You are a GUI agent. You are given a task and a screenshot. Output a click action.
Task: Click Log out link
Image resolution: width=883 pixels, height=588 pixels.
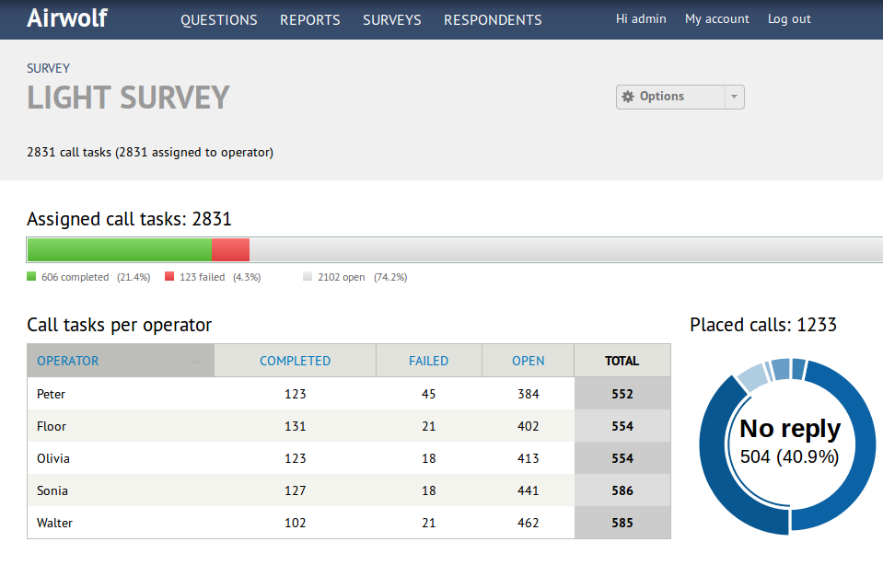click(789, 19)
